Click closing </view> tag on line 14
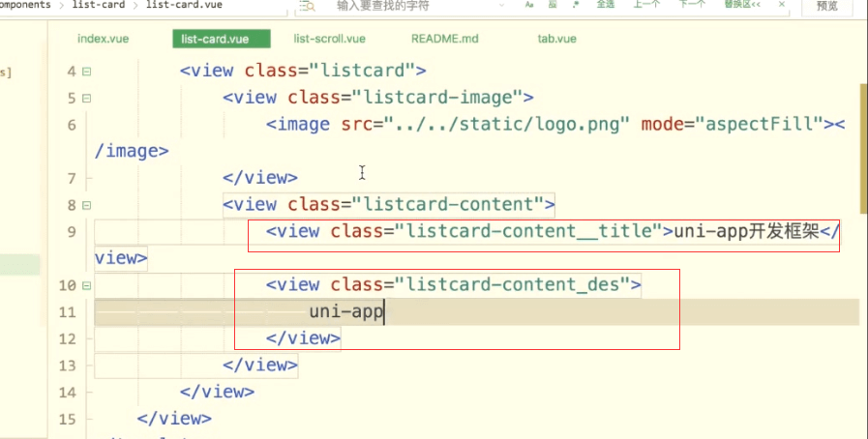 (217, 392)
